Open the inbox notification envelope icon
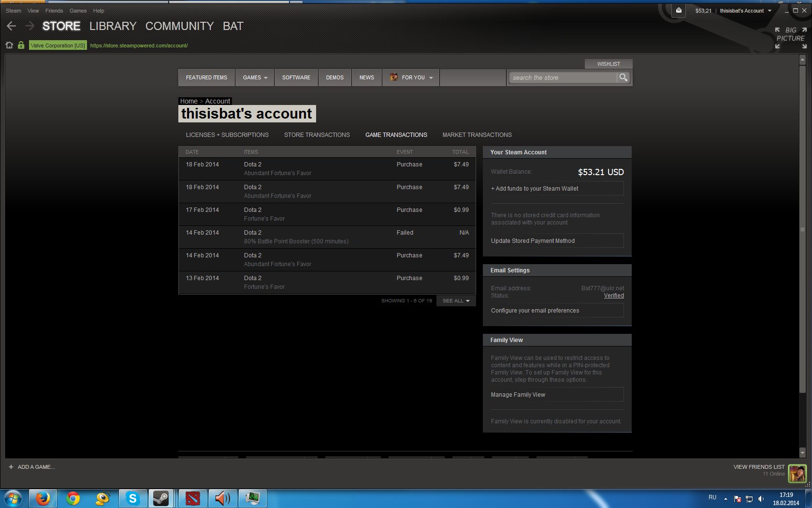Image resolution: width=812 pixels, height=508 pixels. 679,10
